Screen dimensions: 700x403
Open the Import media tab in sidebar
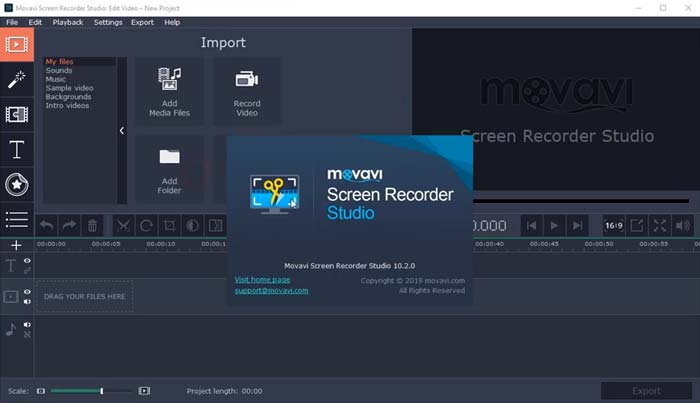point(17,44)
